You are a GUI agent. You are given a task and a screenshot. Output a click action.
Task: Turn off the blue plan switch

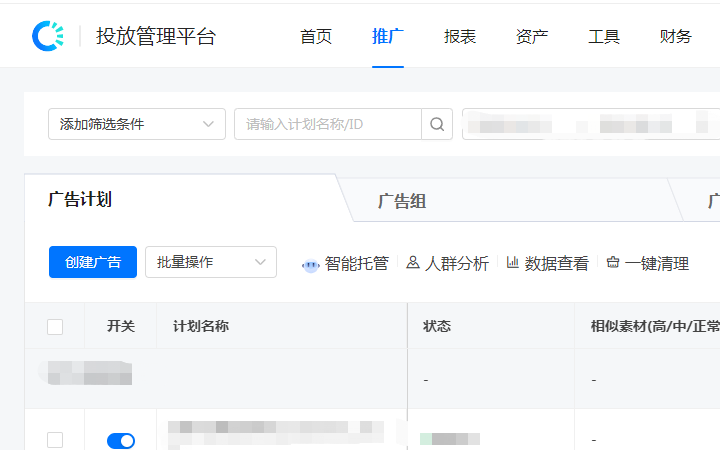coord(121,441)
